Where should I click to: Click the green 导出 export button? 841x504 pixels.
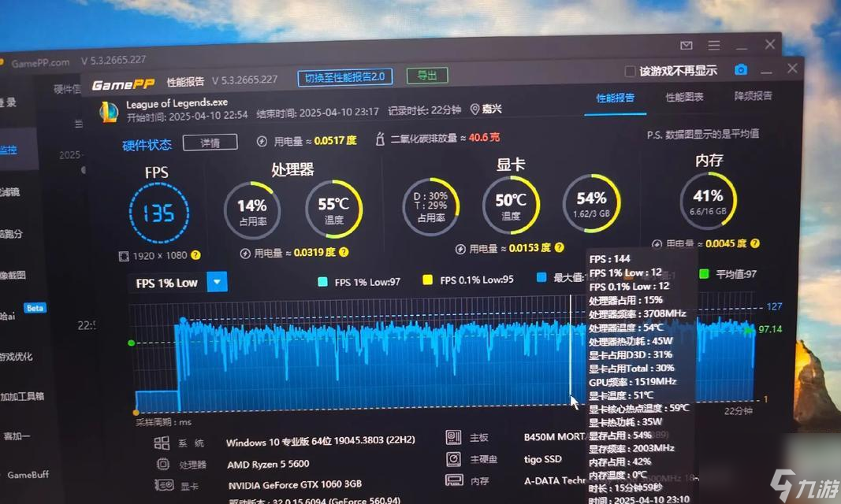click(x=427, y=76)
